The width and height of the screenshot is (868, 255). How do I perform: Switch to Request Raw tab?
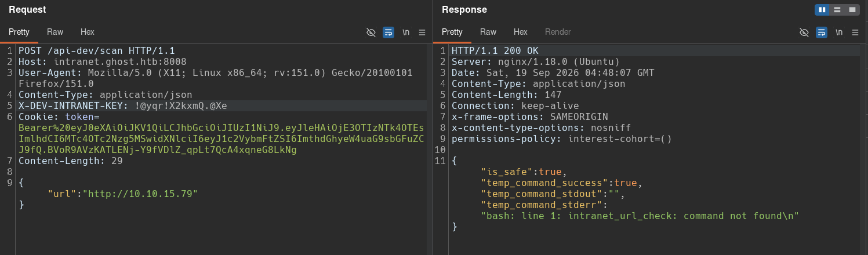click(55, 32)
